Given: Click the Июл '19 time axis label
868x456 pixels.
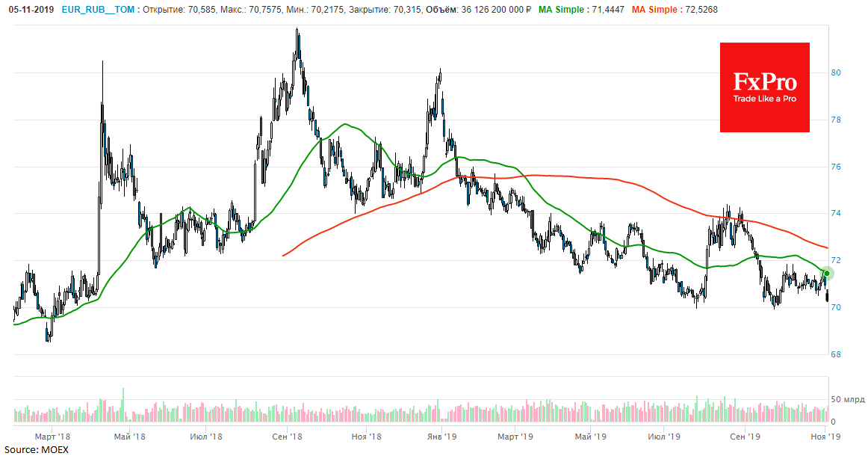Looking at the screenshot, I should (664, 437).
